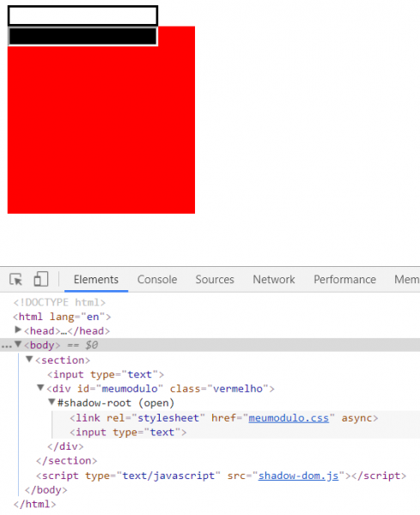
Task: Open the Sources tab
Action: [215, 280]
